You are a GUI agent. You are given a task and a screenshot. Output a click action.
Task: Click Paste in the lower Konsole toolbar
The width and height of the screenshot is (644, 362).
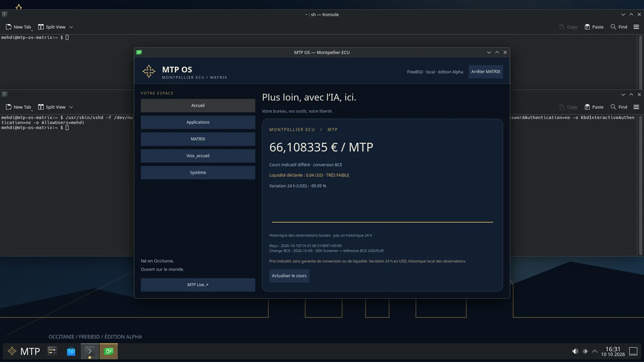tap(594, 107)
